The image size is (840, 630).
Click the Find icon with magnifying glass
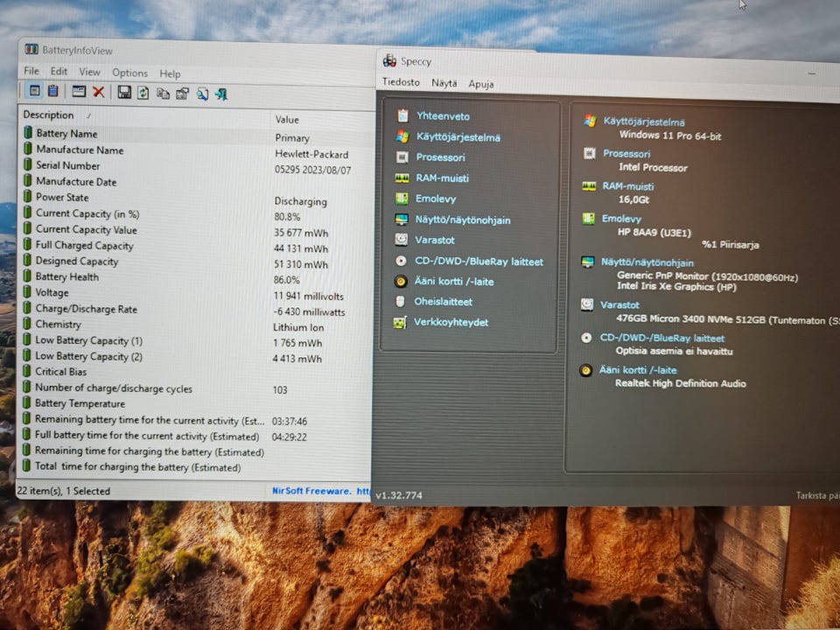[x=202, y=93]
